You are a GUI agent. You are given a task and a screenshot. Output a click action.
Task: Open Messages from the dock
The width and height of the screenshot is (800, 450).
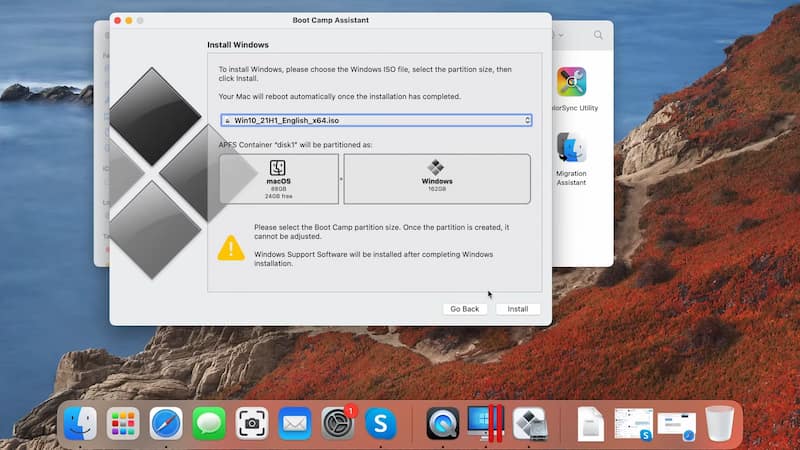point(209,423)
